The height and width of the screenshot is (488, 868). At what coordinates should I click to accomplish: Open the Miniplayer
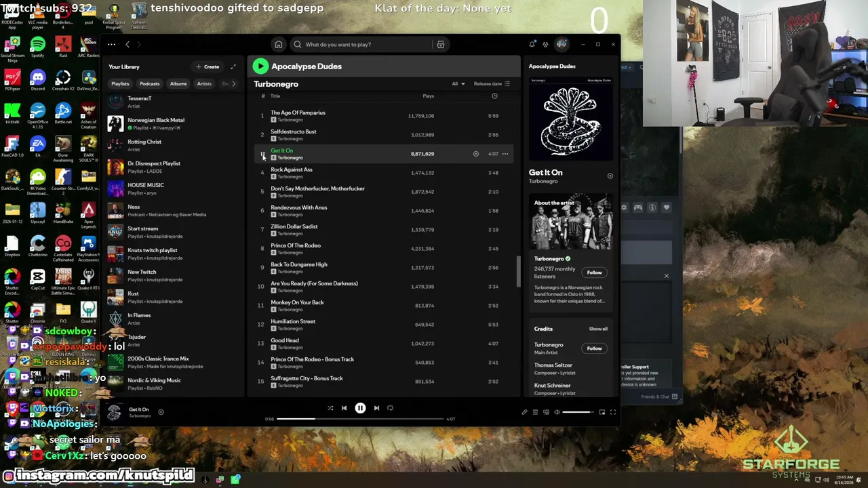(601, 412)
